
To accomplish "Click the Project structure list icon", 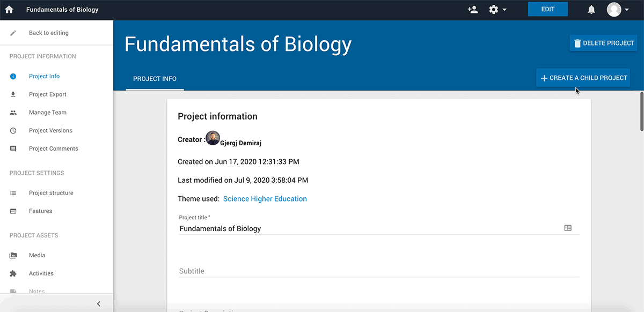I will 13,193.
